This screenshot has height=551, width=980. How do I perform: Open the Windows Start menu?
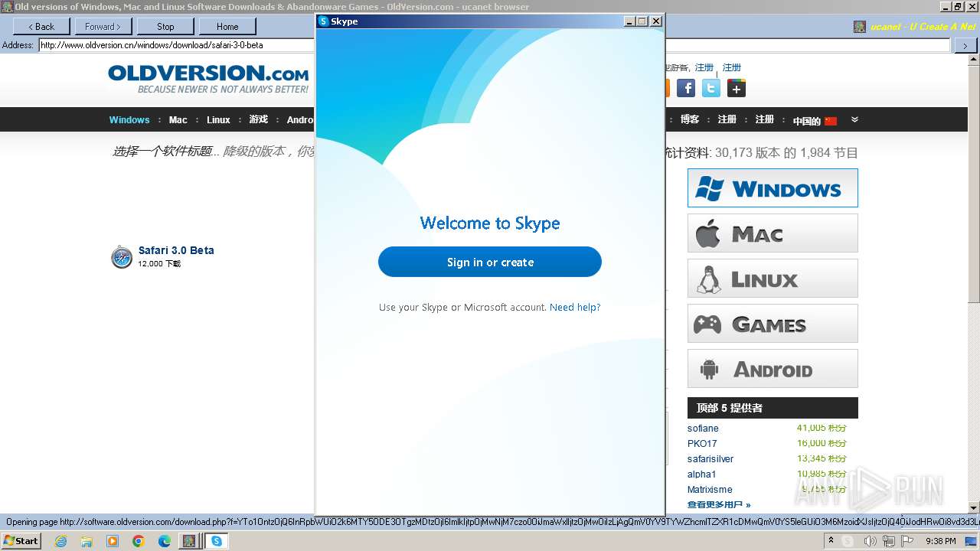pyautogui.click(x=21, y=541)
